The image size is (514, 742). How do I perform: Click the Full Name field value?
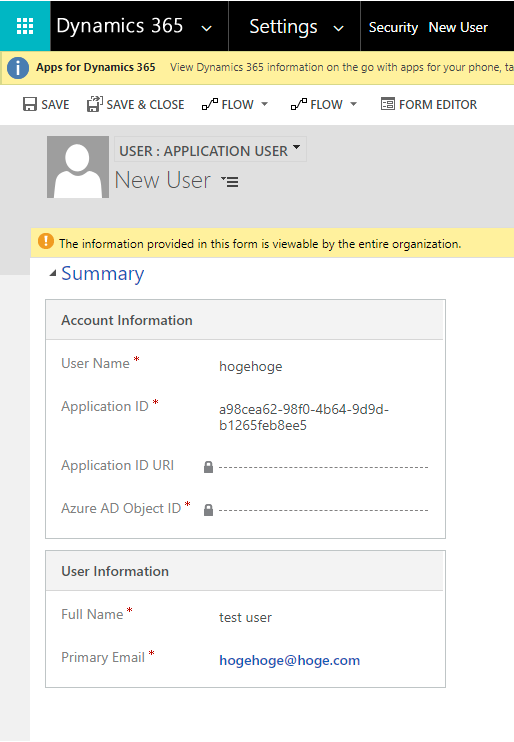(245, 618)
